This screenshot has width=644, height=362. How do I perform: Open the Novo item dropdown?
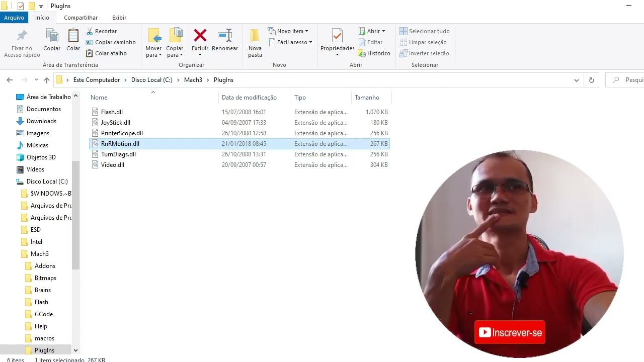[x=288, y=31]
